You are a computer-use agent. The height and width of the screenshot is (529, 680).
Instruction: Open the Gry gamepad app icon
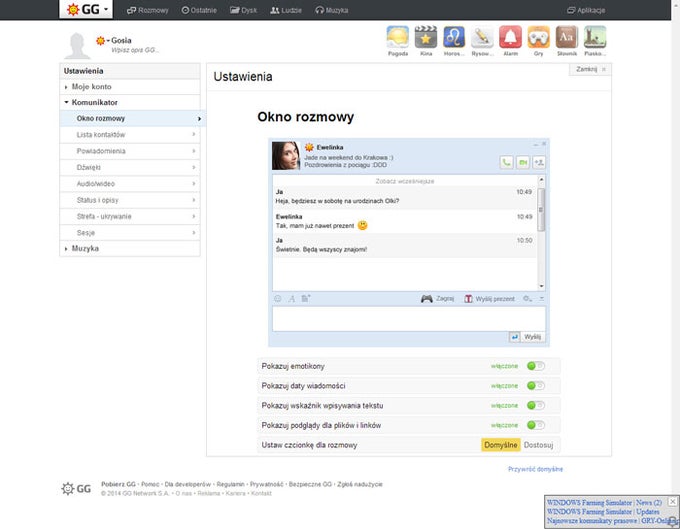click(539, 37)
